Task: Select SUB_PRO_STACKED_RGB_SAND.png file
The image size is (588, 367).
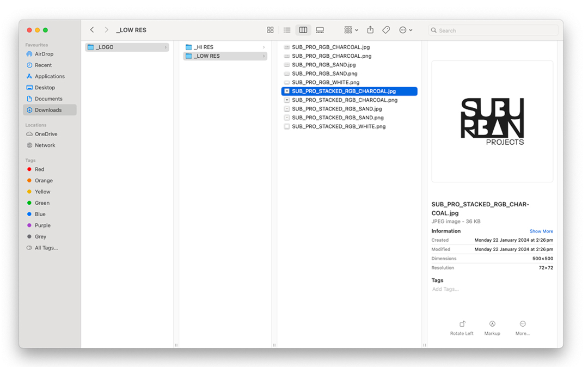Action: click(x=349, y=118)
